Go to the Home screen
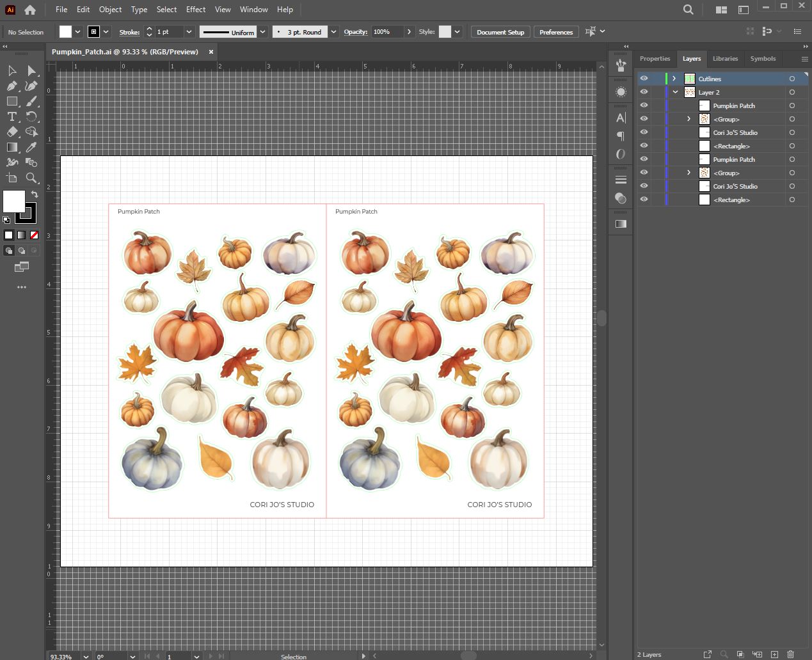Viewport: 812px width, 660px height. click(30, 10)
